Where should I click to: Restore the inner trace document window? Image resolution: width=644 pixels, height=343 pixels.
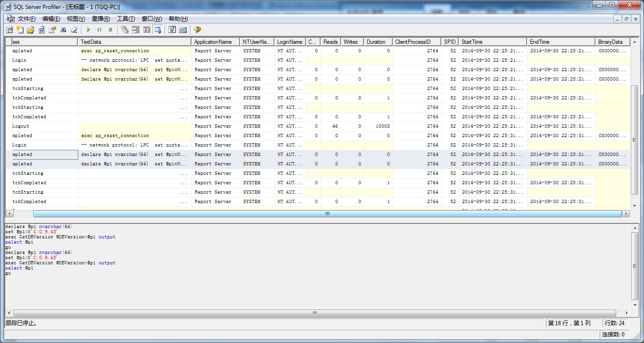pyautogui.click(x=627, y=19)
